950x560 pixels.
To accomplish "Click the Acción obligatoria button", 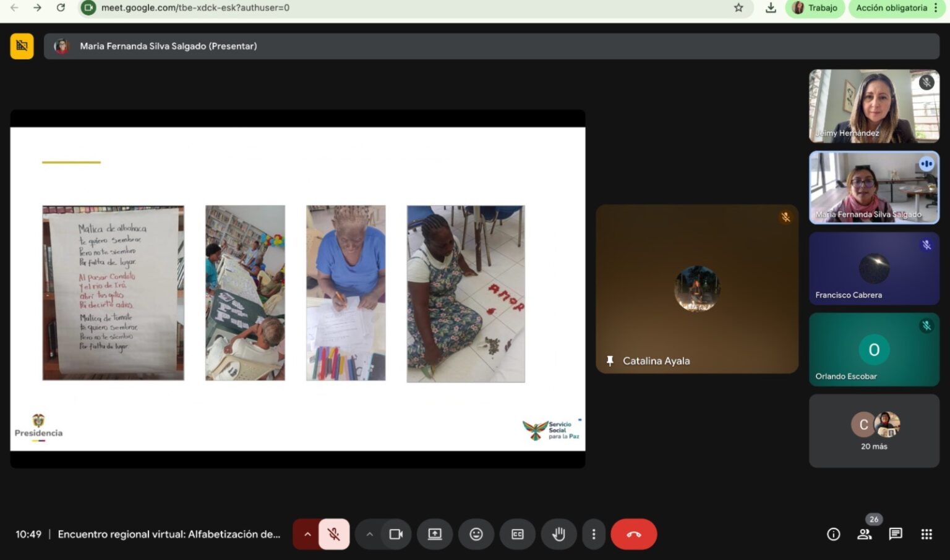I will [x=891, y=8].
